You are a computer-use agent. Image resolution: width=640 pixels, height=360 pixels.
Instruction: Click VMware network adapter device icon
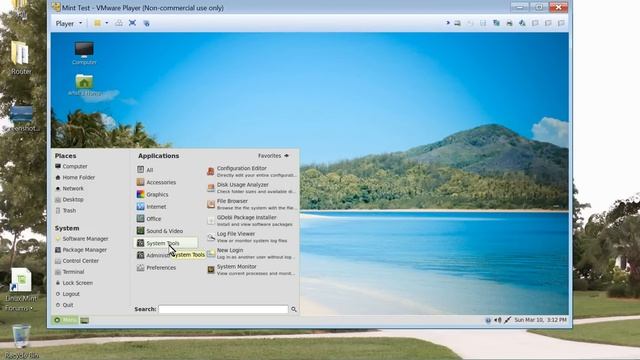pyautogui.click(x=496, y=23)
